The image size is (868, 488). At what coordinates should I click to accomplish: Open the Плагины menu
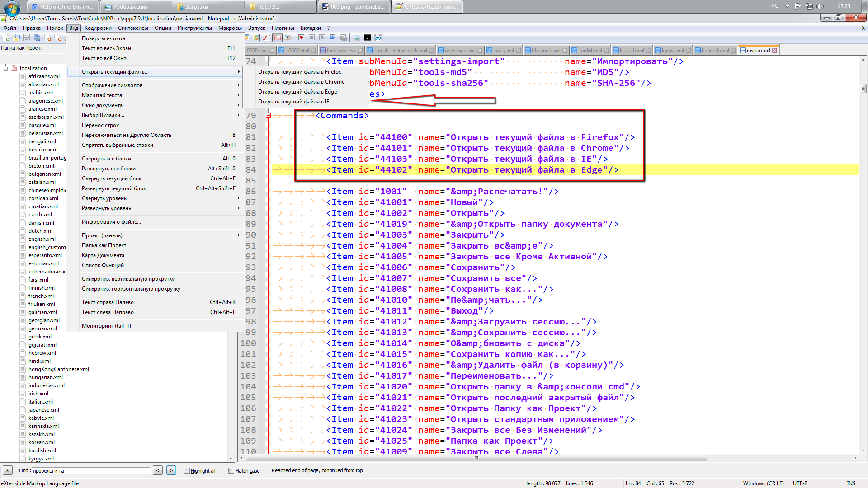pyautogui.click(x=283, y=28)
